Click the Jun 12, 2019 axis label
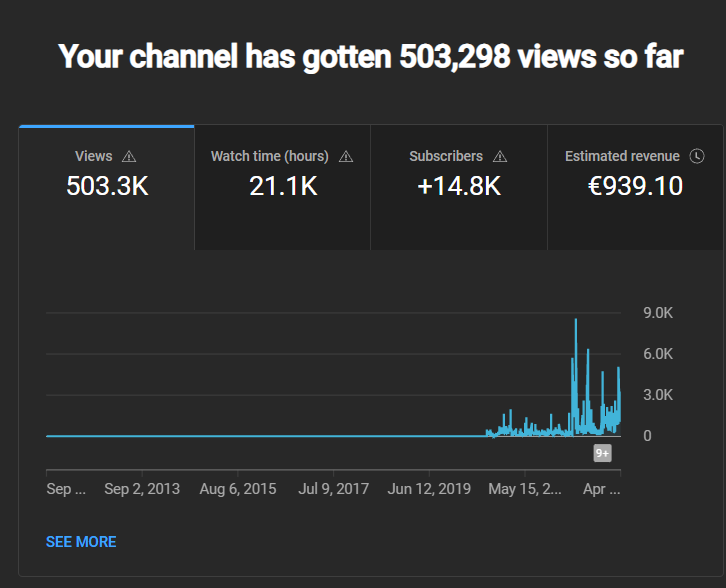Viewport: 726px width, 588px height. [429, 489]
